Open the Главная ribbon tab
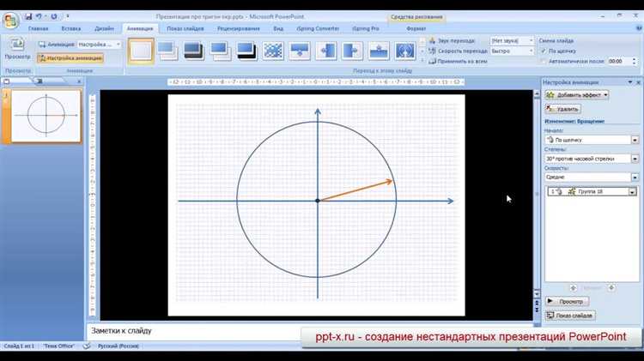Image resolution: width=644 pixels, height=361 pixels. (38, 28)
